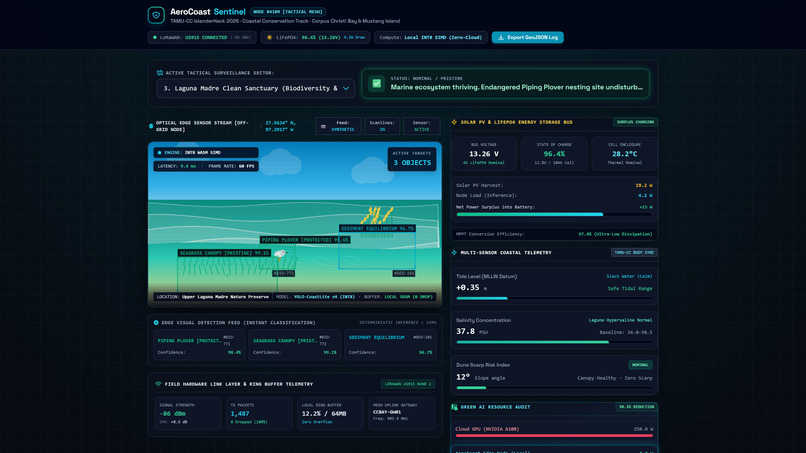Image resolution: width=806 pixels, height=453 pixels.
Task: Click the Baseline: 34.0-38.5 salinity text
Action: (626, 332)
